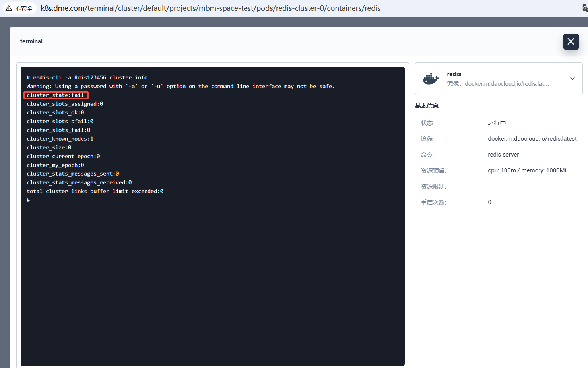Click the not-secure warning triangle icon
This screenshot has width=588, height=368.
(x=9, y=8)
